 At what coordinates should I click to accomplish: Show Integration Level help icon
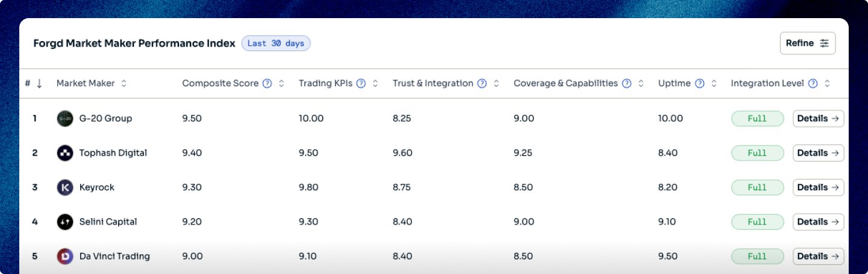[x=813, y=84]
